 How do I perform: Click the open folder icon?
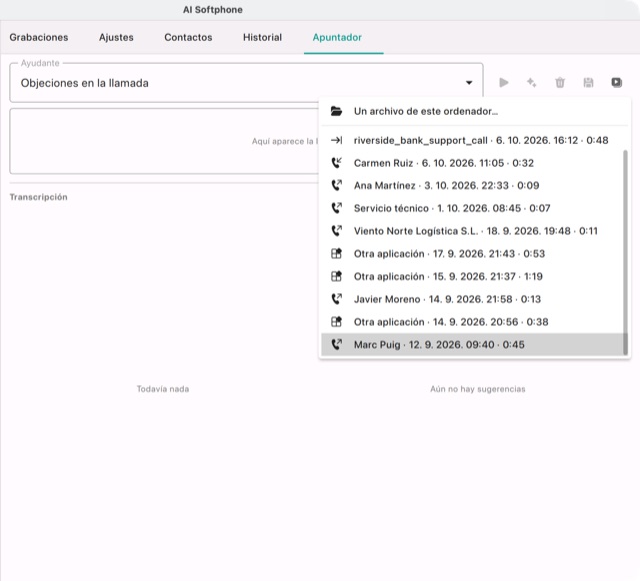[x=336, y=111]
